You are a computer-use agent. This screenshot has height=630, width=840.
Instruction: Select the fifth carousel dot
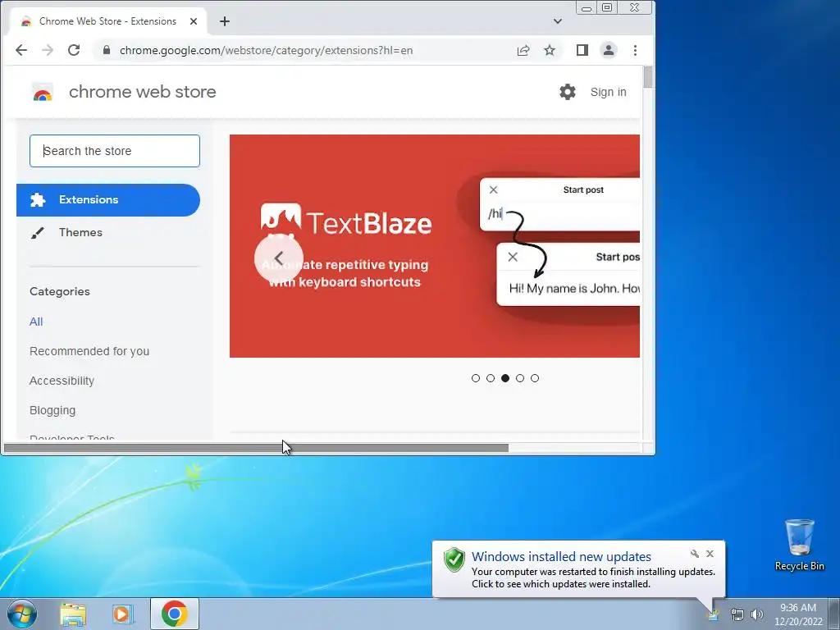[535, 378]
